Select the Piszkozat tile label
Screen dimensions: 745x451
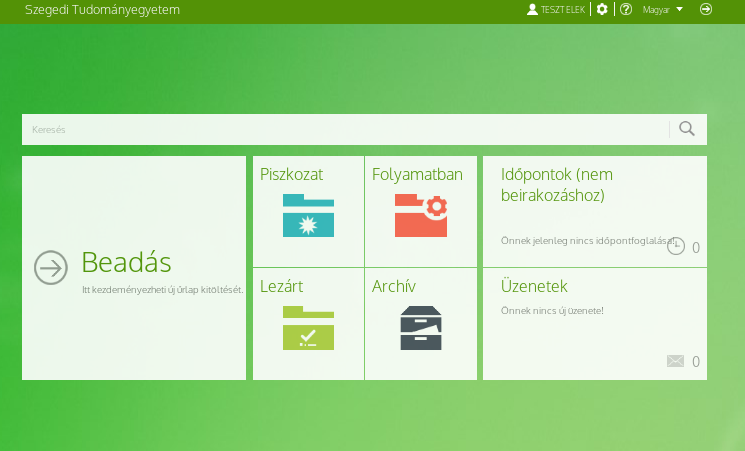click(291, 175)
